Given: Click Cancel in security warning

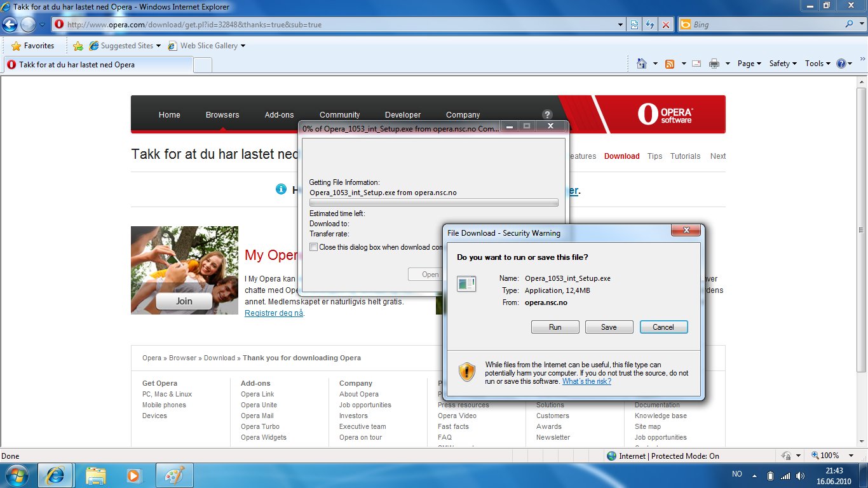Looking at the screenshot, I should tap(663, 327).
